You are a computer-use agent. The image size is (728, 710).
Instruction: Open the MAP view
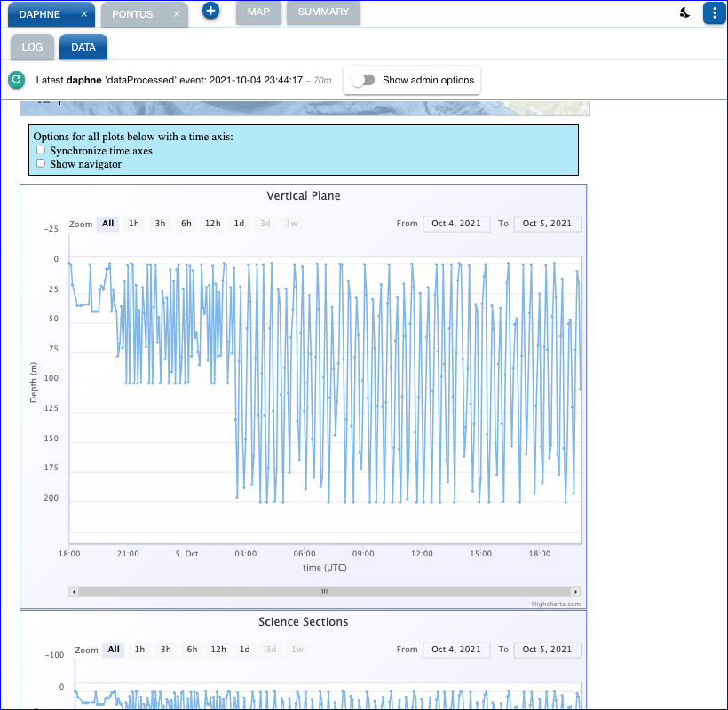(x=258, y=12)
